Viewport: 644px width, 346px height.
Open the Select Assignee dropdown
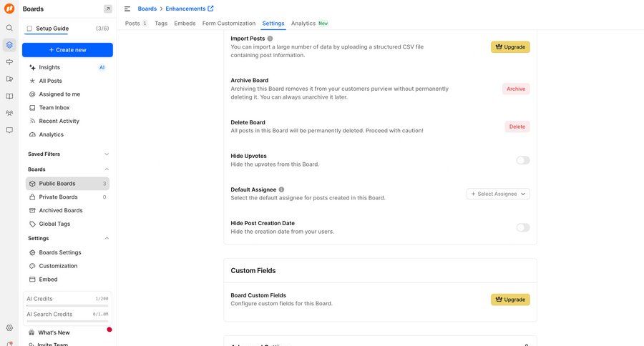coord(498,194)
